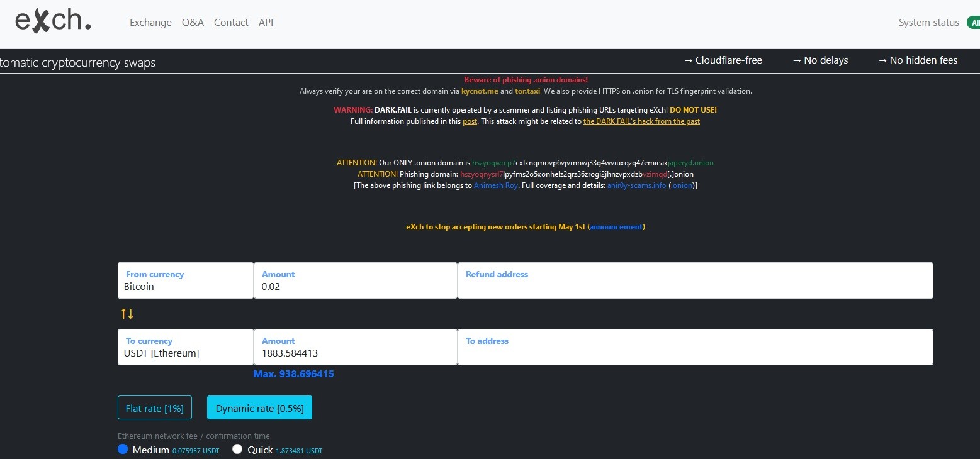
Task: Open the 'post' link about DARK.FAIL
Action: point(470,121)
